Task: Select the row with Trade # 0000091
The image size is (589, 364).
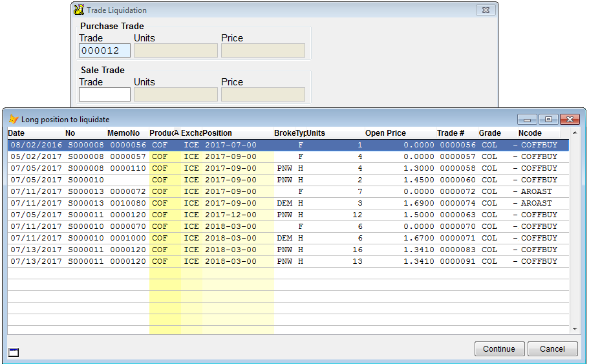Action: point(288,261)
